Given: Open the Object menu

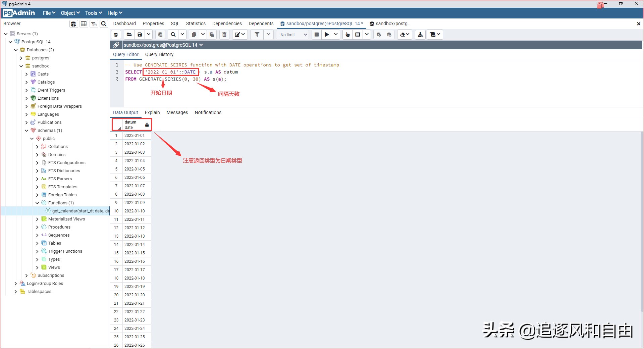Looking at the screenshot, I should click(70, 13).
